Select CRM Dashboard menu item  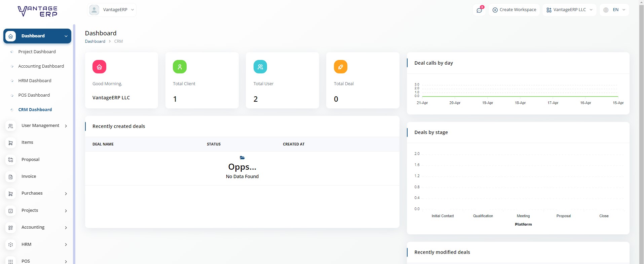[35, 109]
